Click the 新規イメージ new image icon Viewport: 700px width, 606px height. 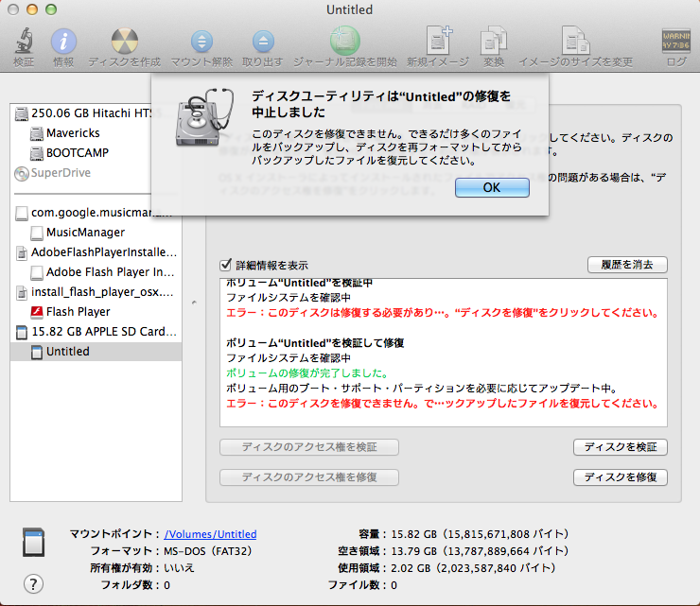pyautogui.click(x=438, y=42)
